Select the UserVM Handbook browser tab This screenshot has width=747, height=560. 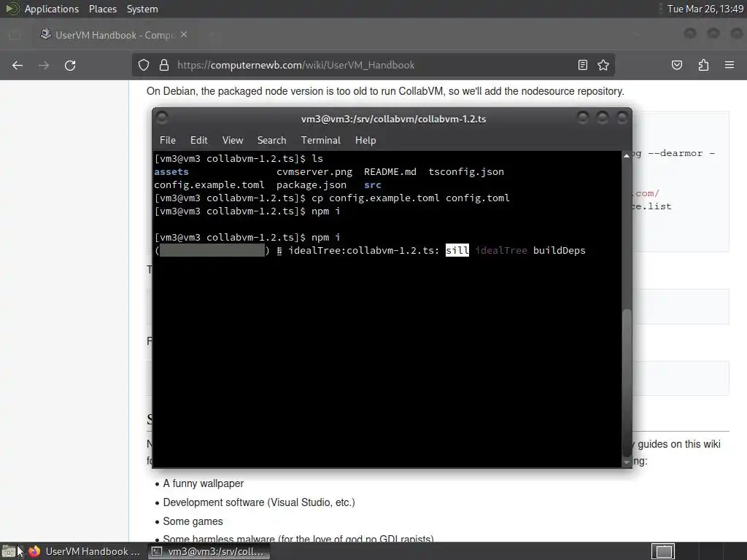pos(115,35)
